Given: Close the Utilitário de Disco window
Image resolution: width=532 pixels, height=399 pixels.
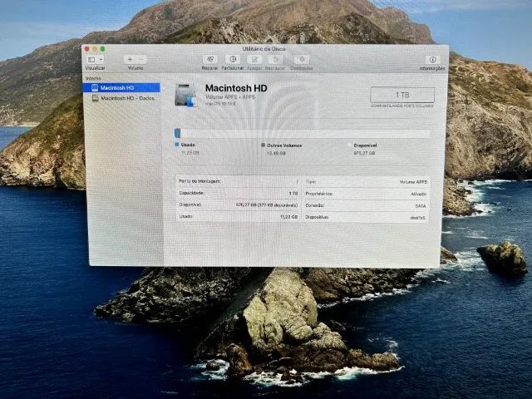Looking at the screenshot, I should [87, 49].
